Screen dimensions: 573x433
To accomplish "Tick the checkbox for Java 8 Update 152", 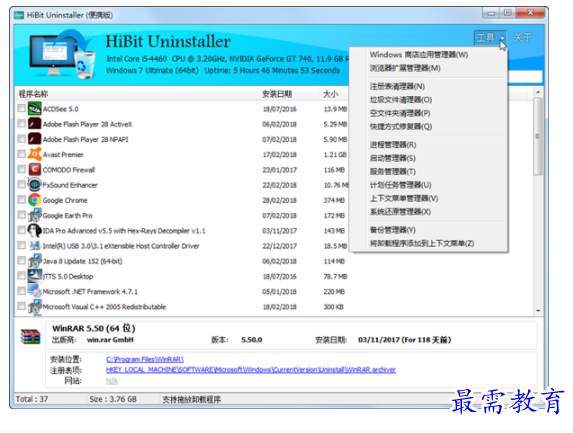I will click(22, 261).
